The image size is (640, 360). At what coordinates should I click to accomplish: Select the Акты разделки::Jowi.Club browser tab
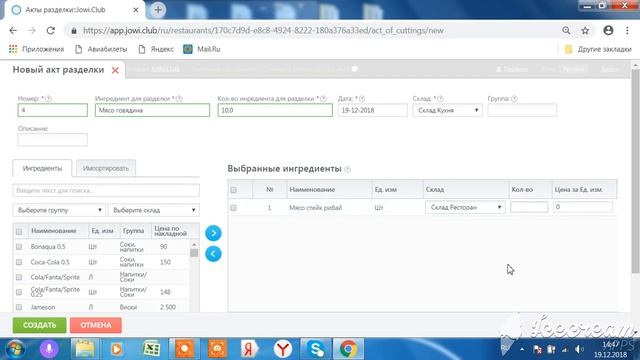(73, 10)
